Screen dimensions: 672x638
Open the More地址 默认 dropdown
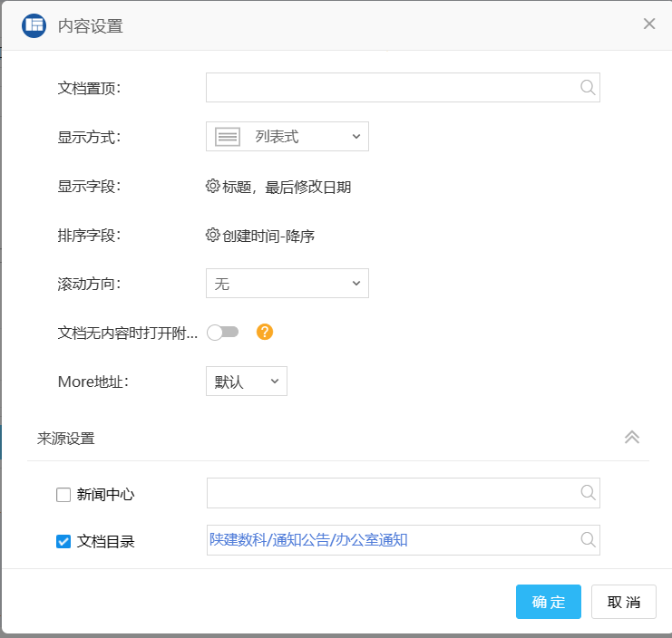coord(246,382)
